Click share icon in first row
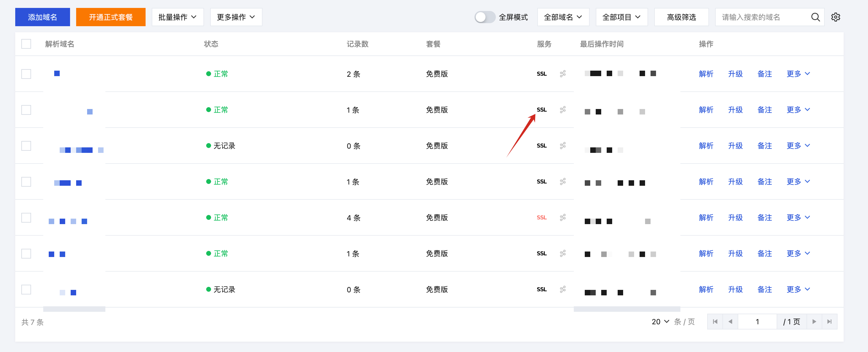Screen dimensions: 868x352 coord(563,74)
